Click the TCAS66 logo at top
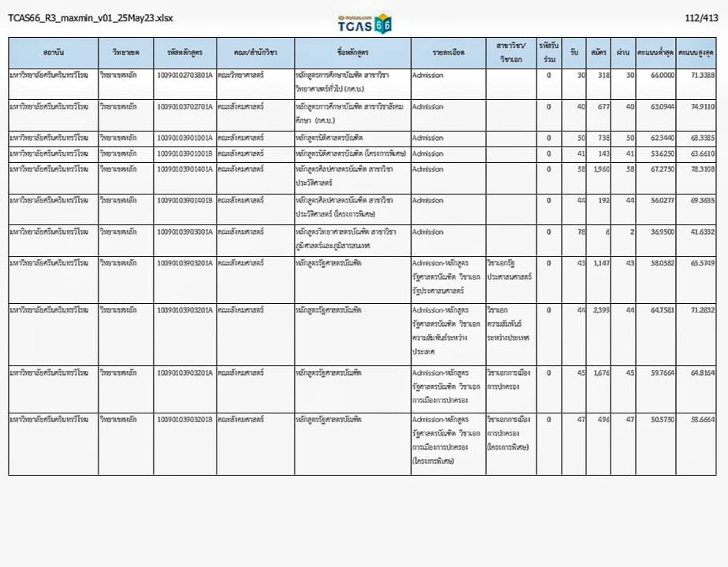Viewport: 728px width, 567px height. tap(364, 24)
